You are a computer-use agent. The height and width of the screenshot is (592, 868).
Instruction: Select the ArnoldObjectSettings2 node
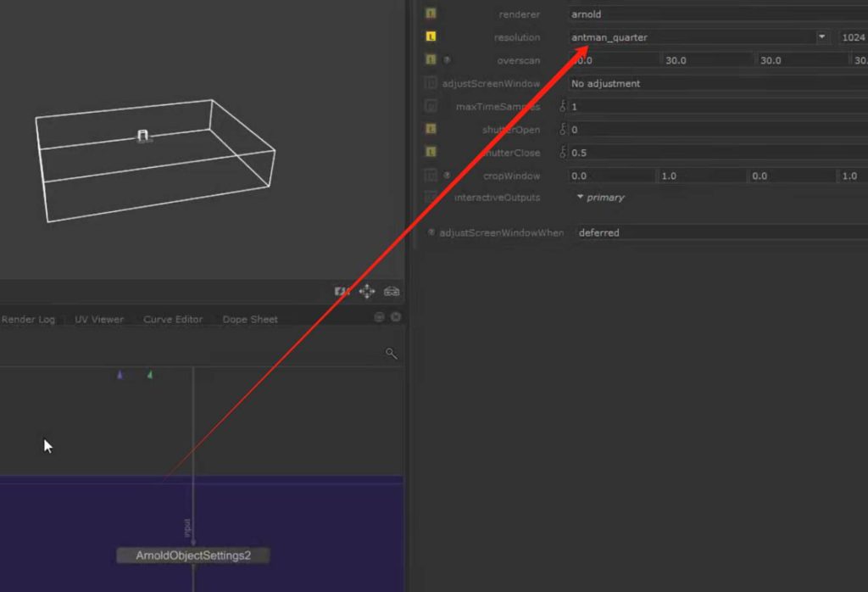(192, 556)
